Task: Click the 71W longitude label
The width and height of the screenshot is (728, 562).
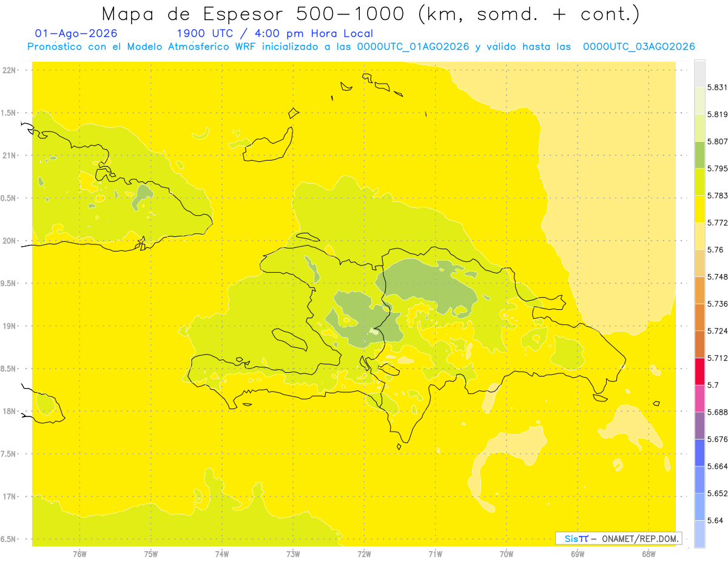Action: coord(435,554)
